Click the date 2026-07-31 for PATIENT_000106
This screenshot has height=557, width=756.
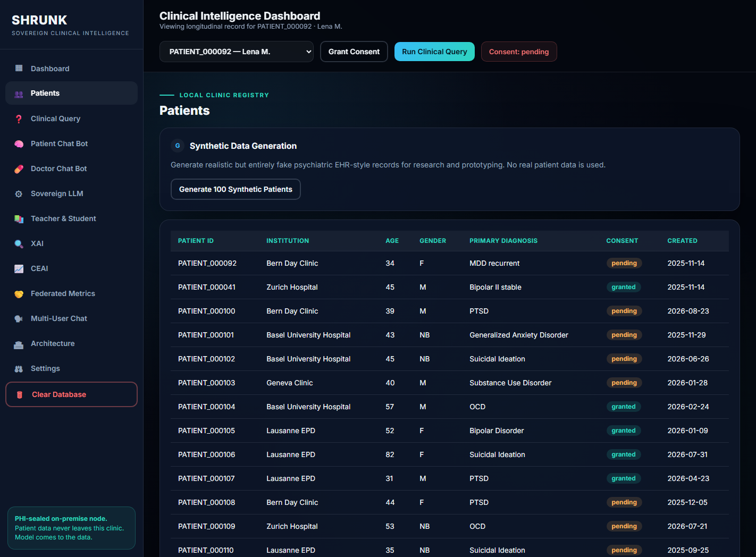[688, 454]
